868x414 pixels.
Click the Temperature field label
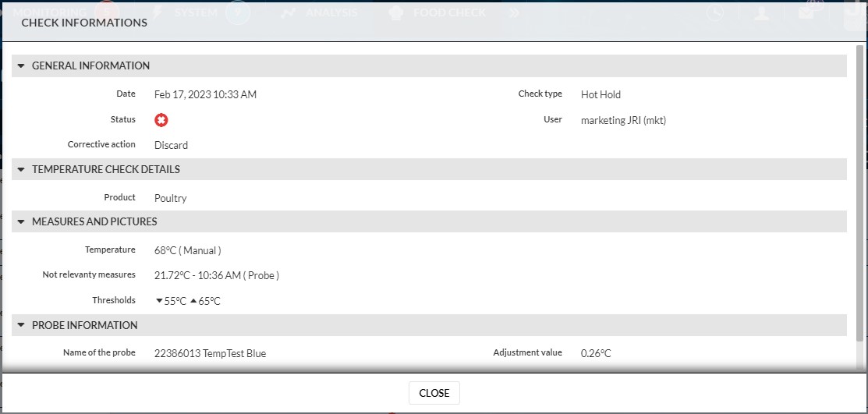[110, 250]
